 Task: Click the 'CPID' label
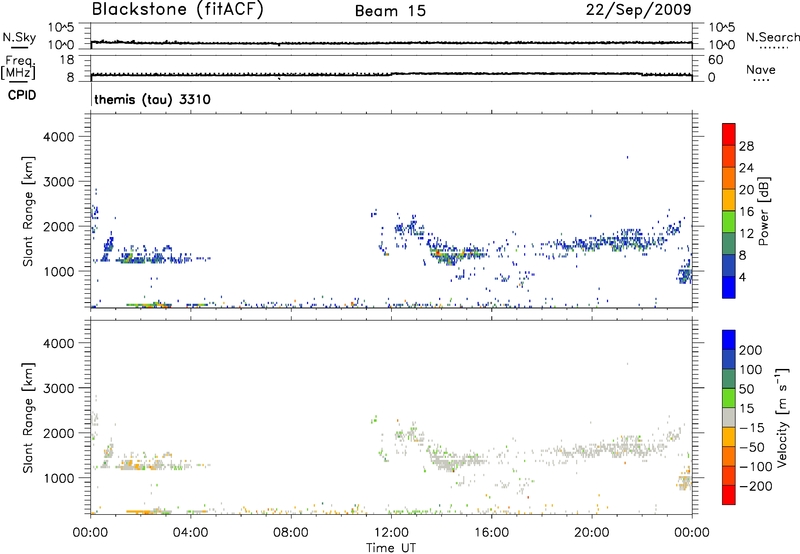(22, 95)
